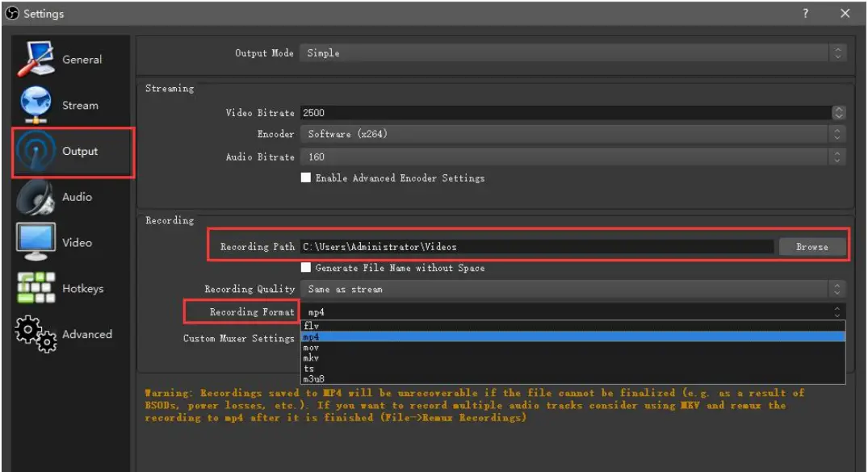The width and height of the screenshot is (868, 472).
Task: Choose mkv from format list
Action: click(x=573, y=358)
